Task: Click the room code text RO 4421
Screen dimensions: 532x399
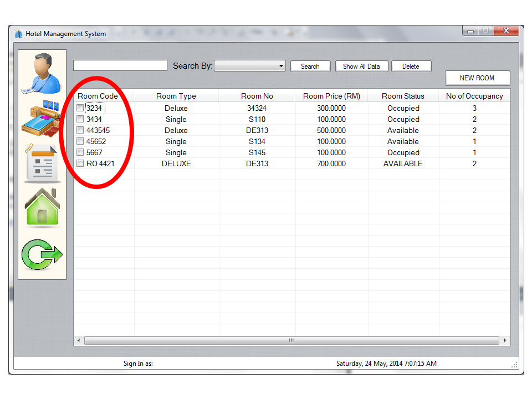Action: coord(100,163)
